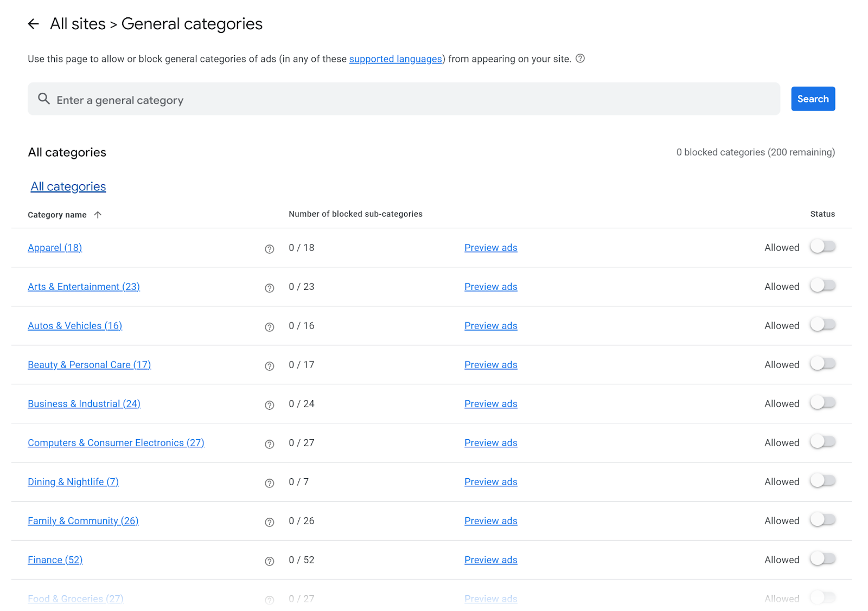Open the General categories breadcrumb menu item

click(x=192, y=23)
